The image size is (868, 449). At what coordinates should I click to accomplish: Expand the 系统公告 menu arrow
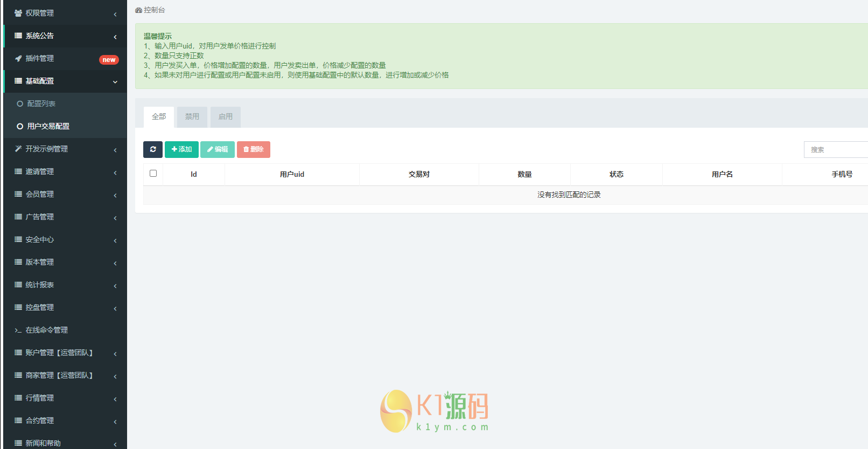(x=115, y=37)
